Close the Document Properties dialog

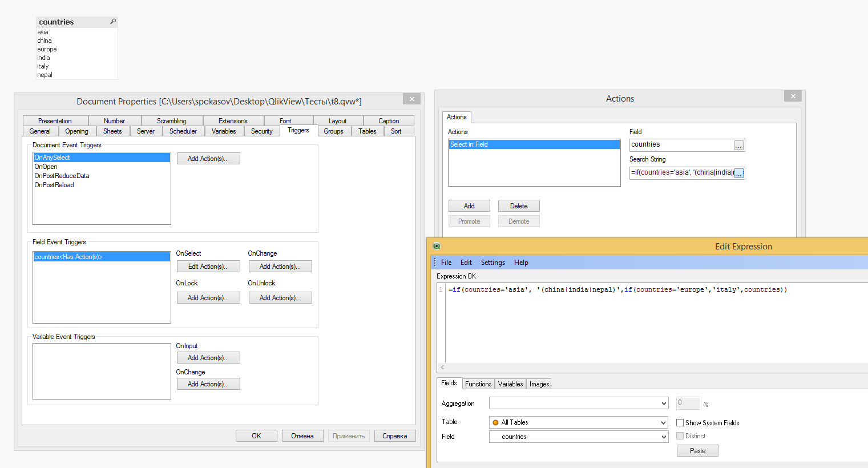click(x=411, y=99)
